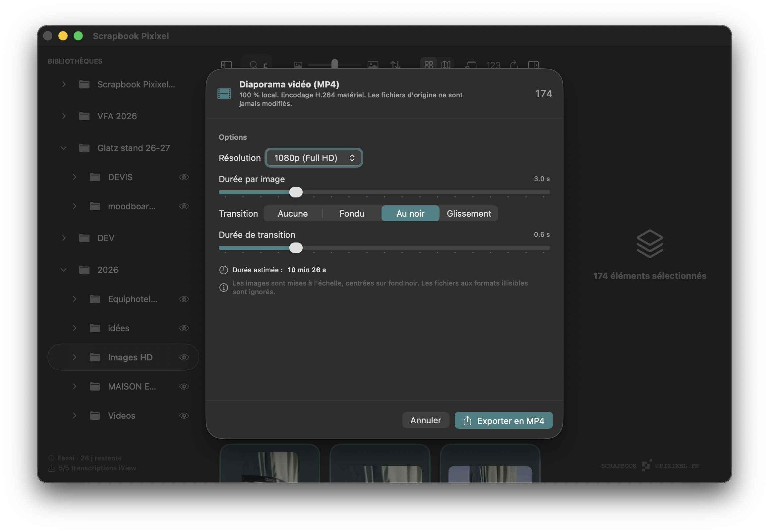This screenshot has width=769, height=532.
Task: Click the rotate arrow toolbar icon
Action: (x=514, y=64)
